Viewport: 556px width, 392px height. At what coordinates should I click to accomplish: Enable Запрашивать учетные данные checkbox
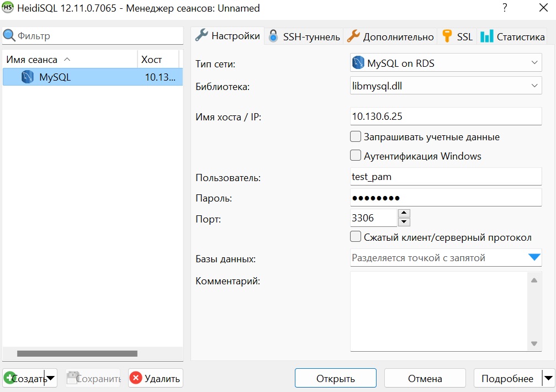[x=356, y=136]
